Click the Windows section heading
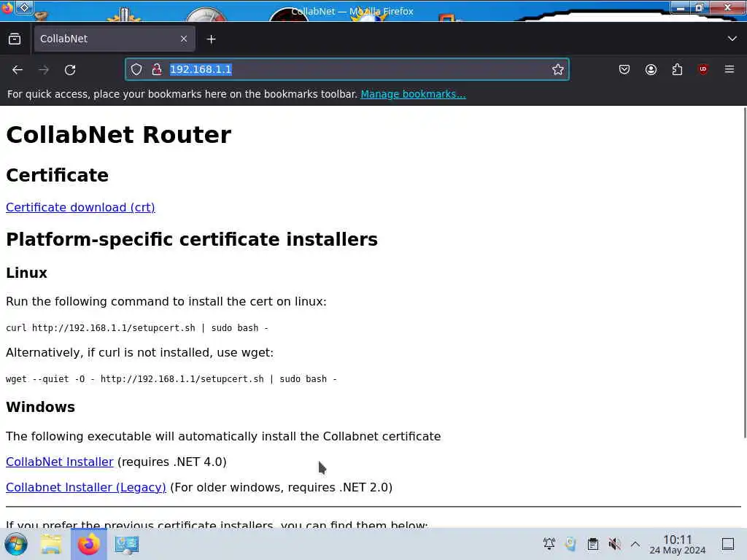The height and width of the screenshot is (560, 747). coord(41,407)
